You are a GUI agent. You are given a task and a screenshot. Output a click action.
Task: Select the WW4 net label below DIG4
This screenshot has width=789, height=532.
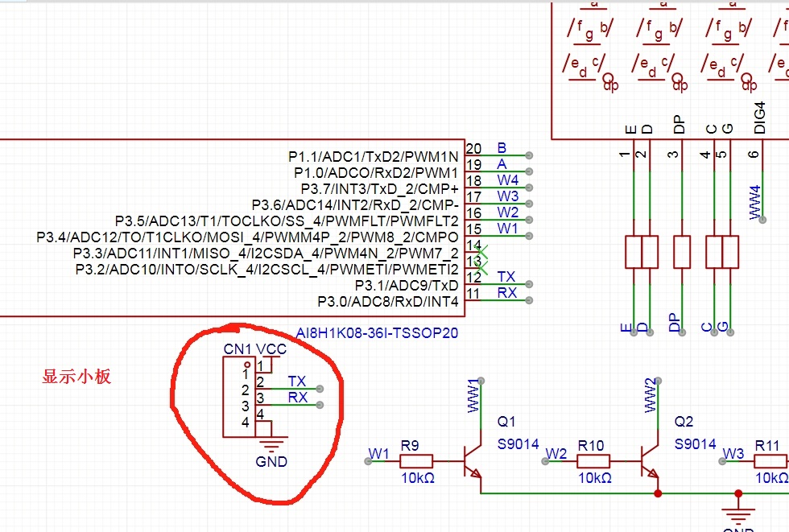click(755, 203)
